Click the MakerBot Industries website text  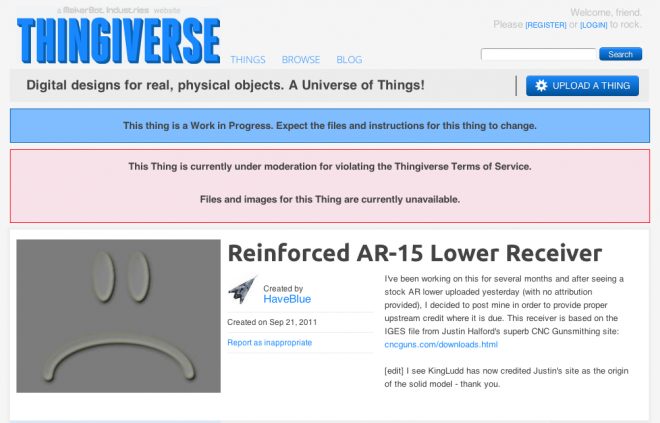(x=118, y=10)
